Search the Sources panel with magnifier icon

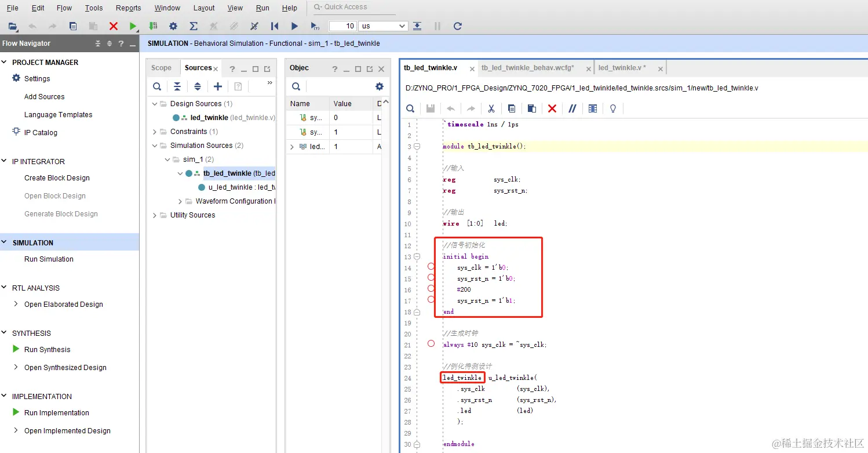(x=157, y=86)
